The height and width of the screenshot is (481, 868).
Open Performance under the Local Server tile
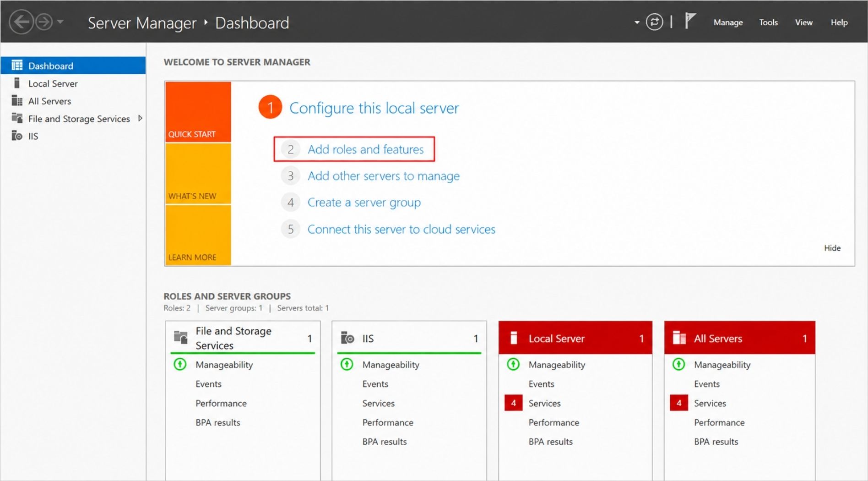pyautogui.click(x=554, y=422)
